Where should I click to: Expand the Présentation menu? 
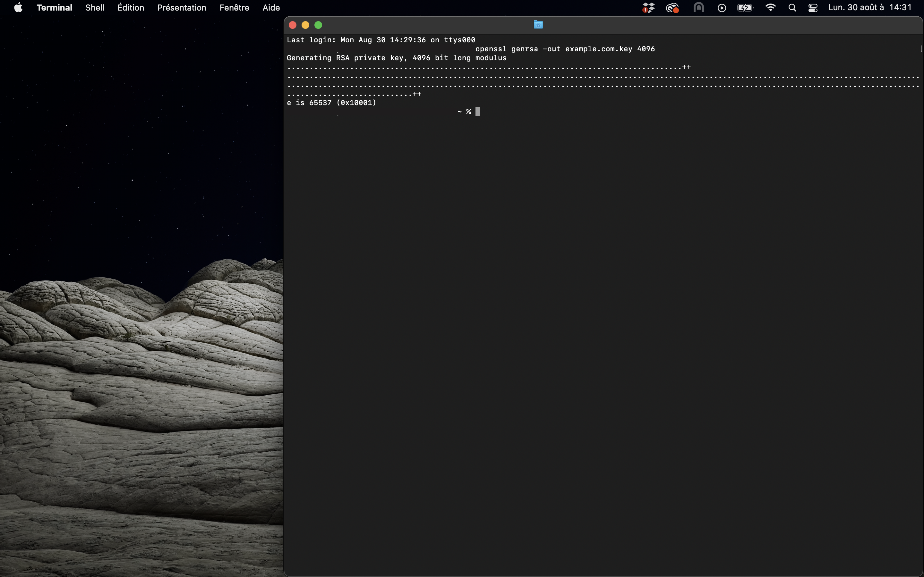(x=182, y=8)
